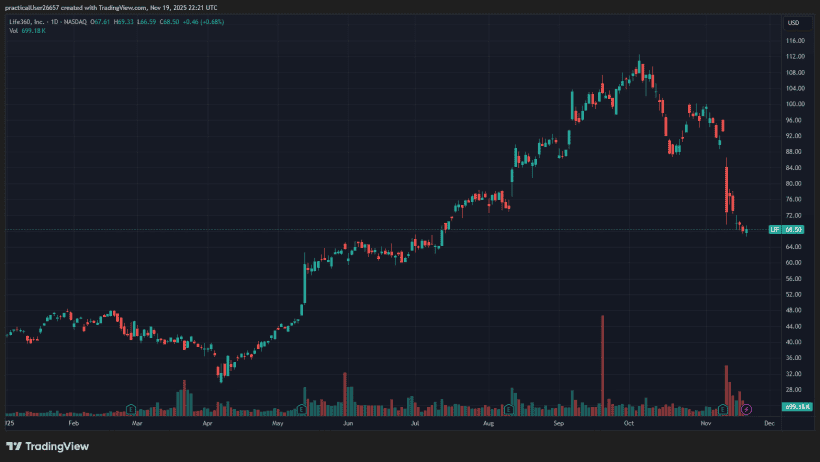Select the 68.50 current price label
This screenshot has width=820, height=462.
coord(794,230)
